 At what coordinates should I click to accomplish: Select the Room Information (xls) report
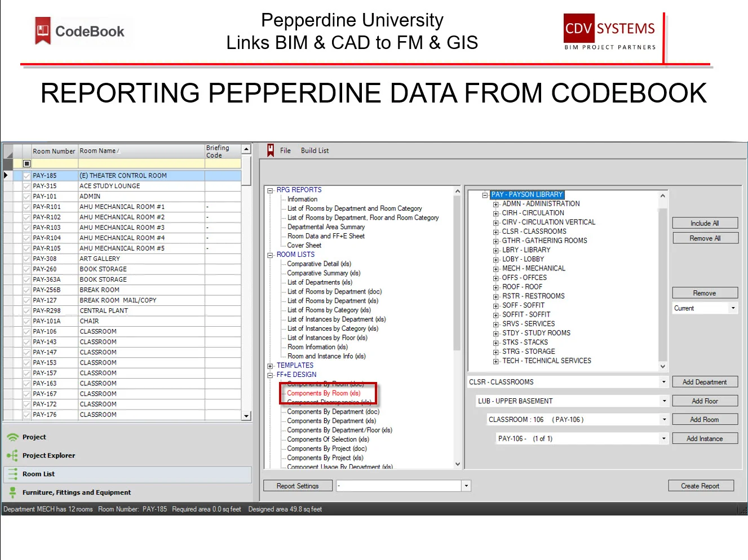317,347
